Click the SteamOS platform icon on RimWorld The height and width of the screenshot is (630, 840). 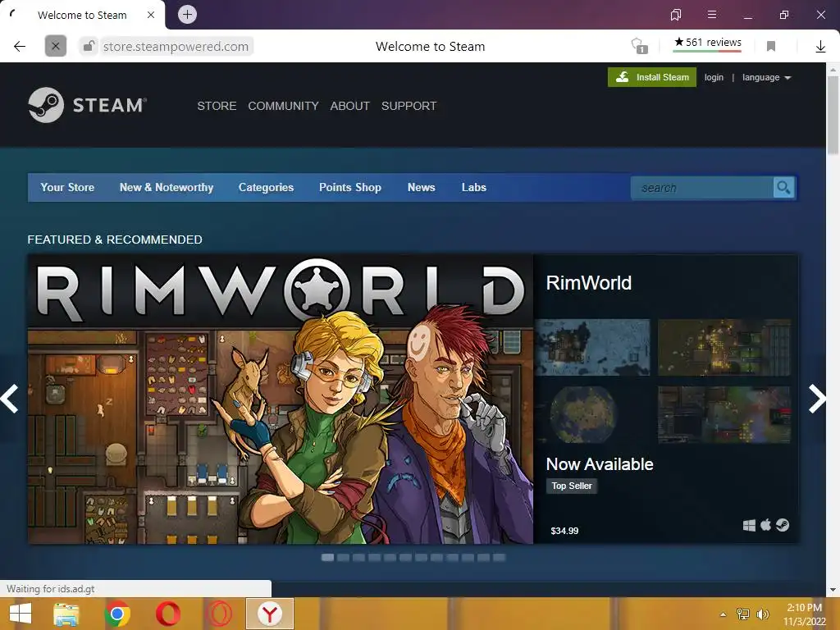(783, 525)
